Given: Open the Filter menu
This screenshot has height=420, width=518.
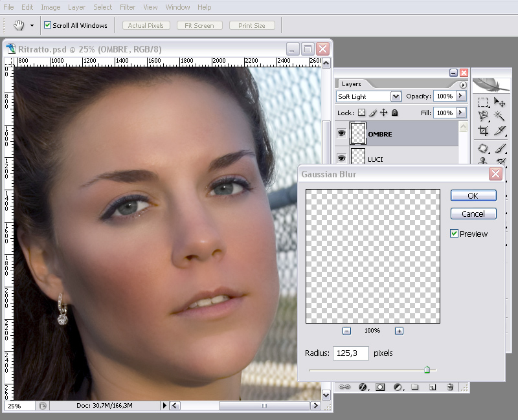Looking at the screenshot, I should pos(128,7).
